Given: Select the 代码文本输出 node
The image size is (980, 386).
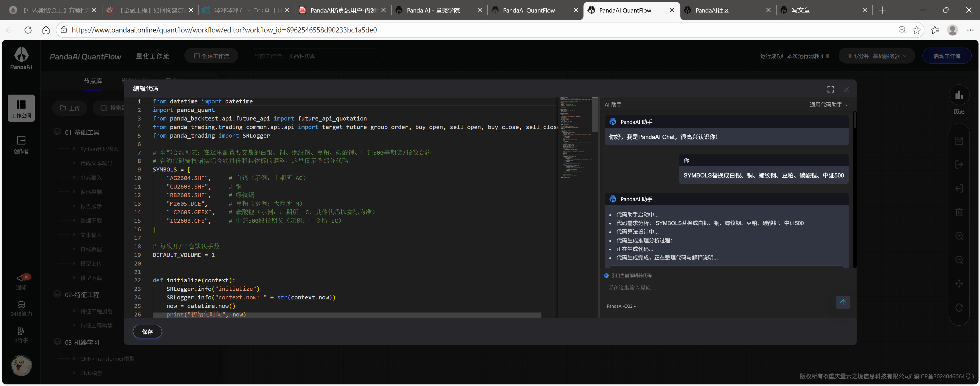Looking at the screenshot, I should [96, 163].
